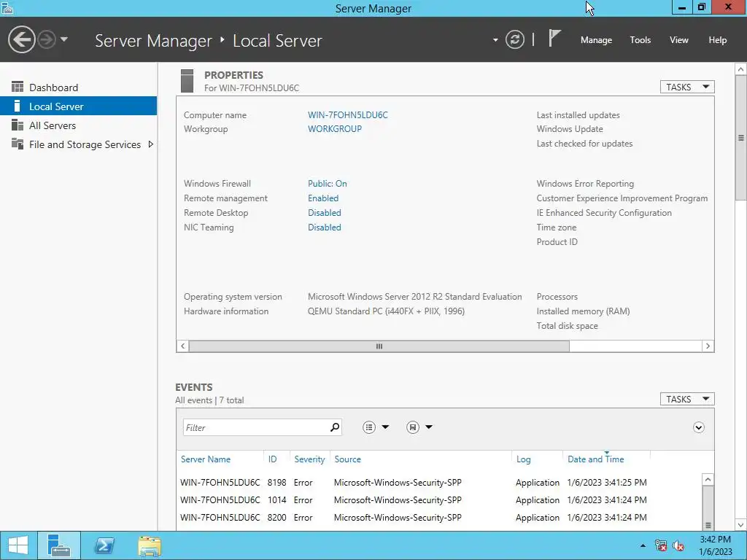This screenshot has height=560, width=747.
Task: Launch PowerShell from the taskbar
Action: click(104, 545)
